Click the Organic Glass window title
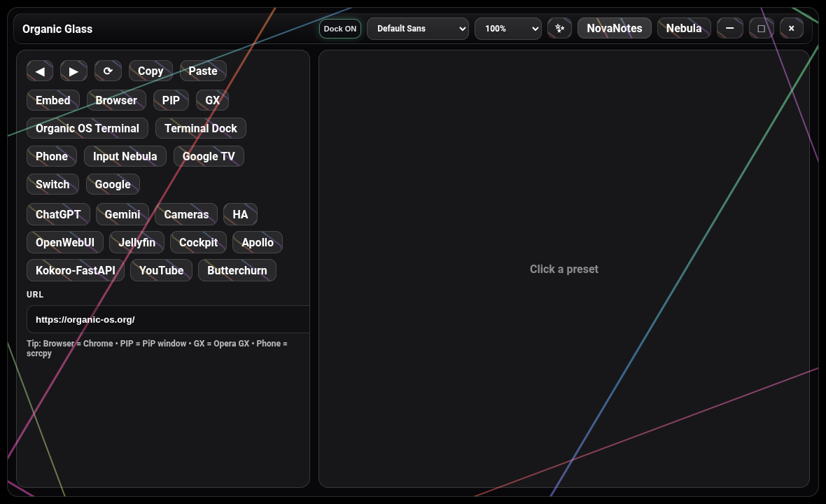Viewport: 826px width, 504px height. click(x=57, y=29)
